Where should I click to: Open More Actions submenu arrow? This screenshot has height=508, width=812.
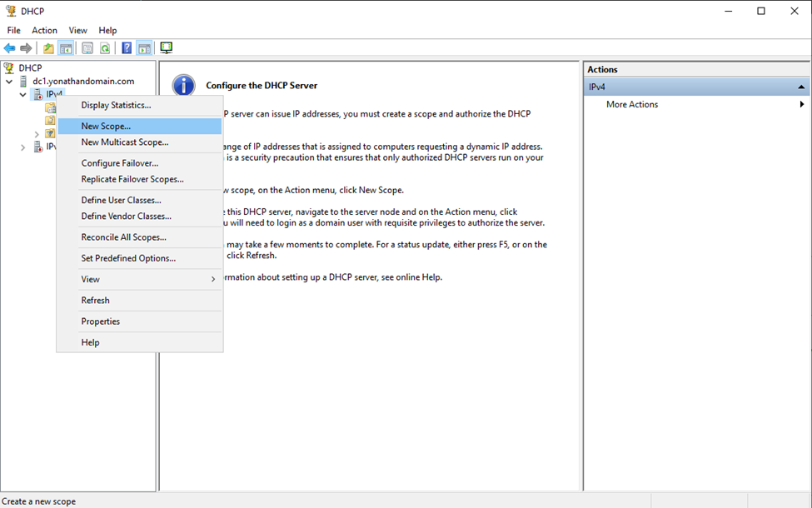tap(802, 104)
